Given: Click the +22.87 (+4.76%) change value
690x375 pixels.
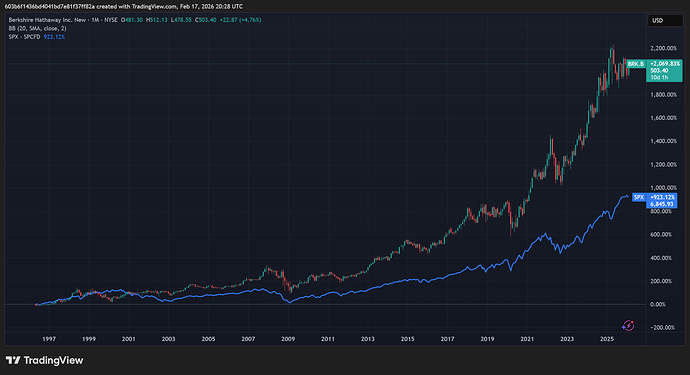Looking at the screenshot, I should click(x=241, y=20).
